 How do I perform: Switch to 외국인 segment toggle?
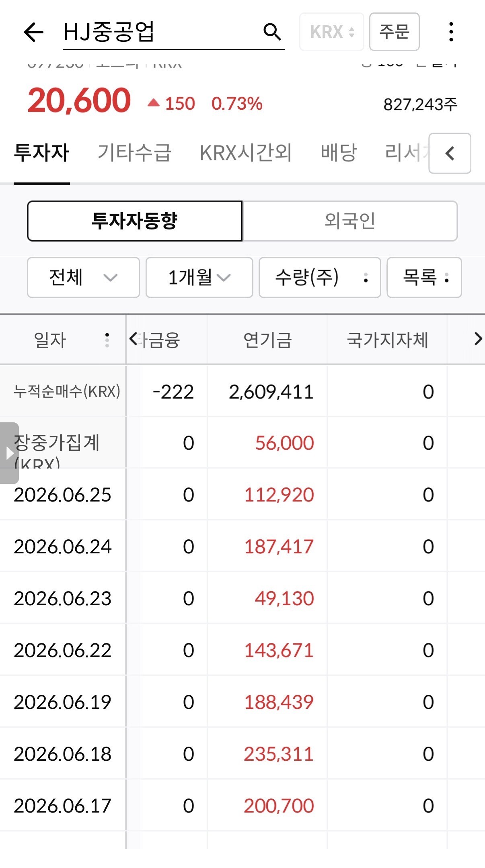[350, 221]
